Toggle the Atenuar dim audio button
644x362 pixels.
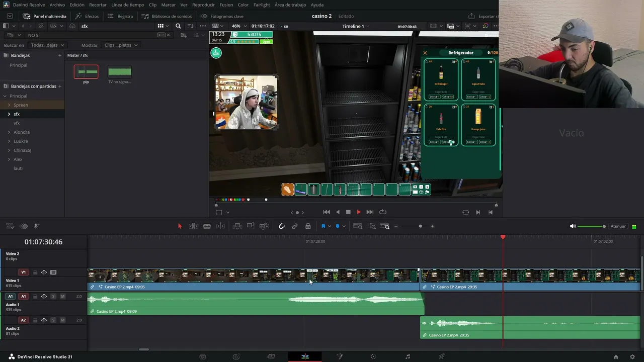click(x=618, y=226)
